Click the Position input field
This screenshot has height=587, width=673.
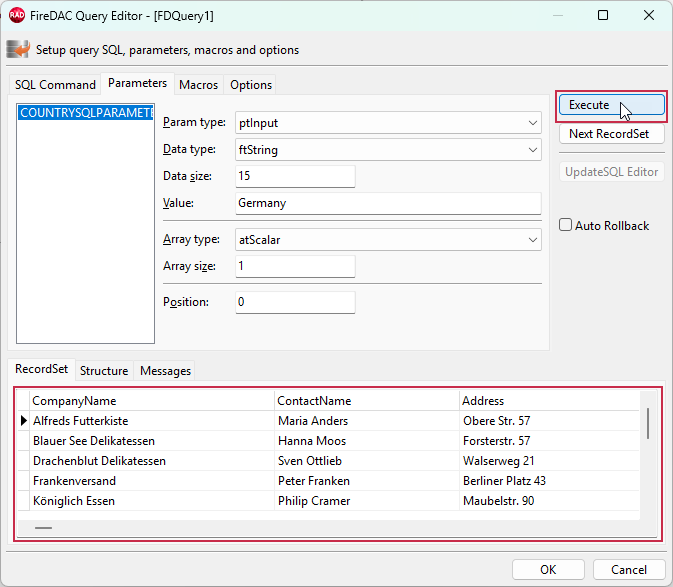click(295, 302)
